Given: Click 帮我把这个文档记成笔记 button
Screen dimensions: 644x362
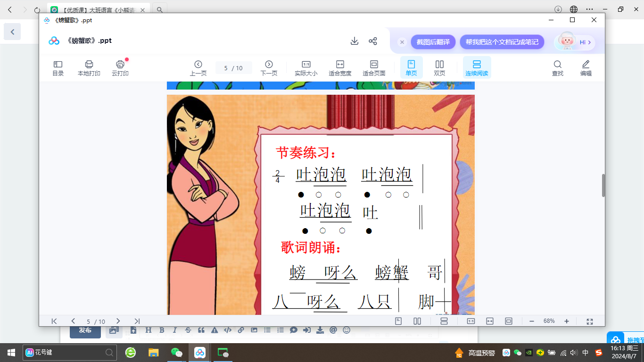Looking at the screenshot, I should coord(502,42).
